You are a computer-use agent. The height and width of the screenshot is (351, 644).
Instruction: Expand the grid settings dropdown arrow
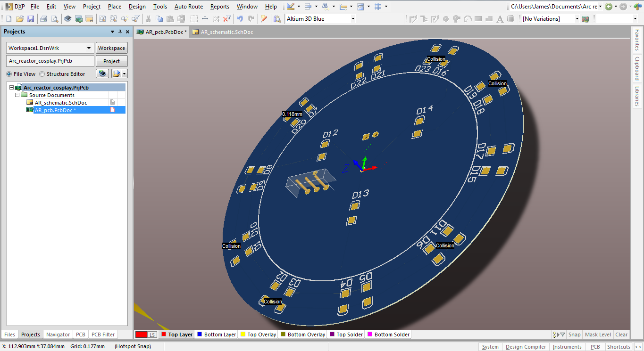tap(386, 7)
